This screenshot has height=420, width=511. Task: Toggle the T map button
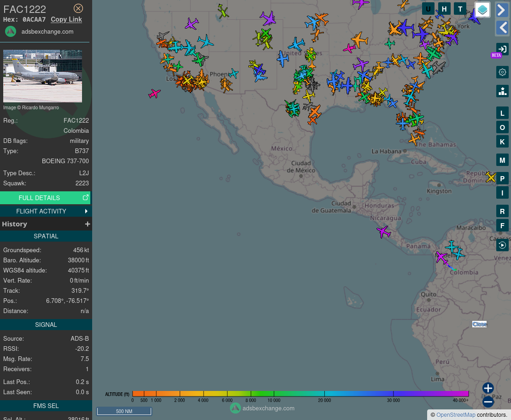pyautogui.click(x=460, y=9)
